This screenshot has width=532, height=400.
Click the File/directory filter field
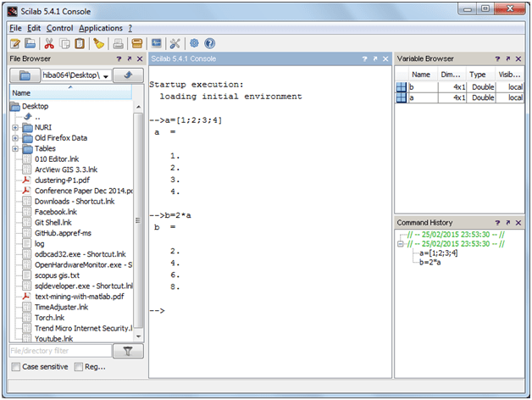point(59,350)
